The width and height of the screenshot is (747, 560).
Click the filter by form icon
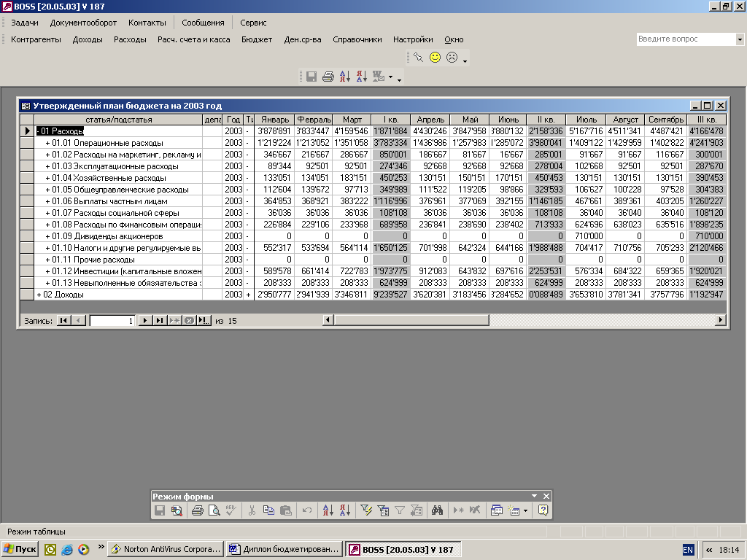tap(384, 511)
